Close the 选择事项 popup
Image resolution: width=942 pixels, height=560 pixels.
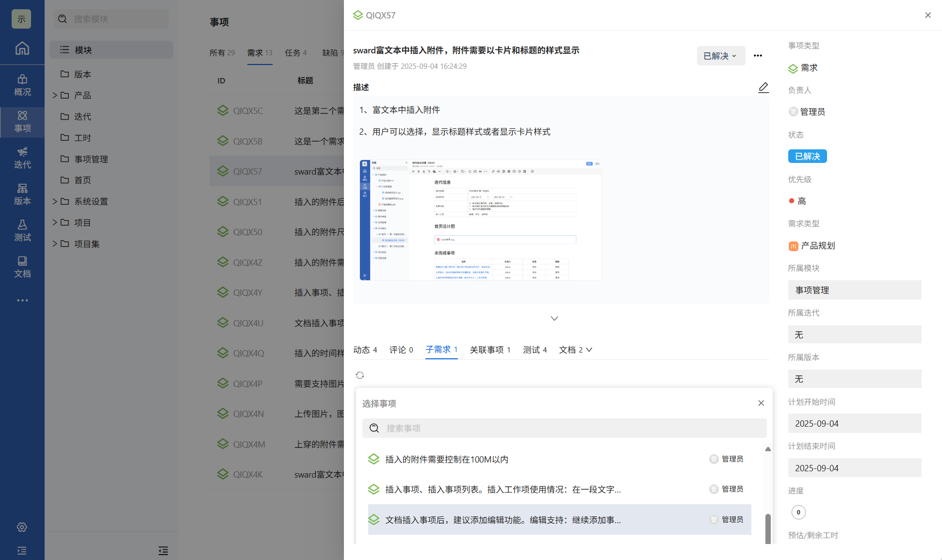tap(761, 403)
